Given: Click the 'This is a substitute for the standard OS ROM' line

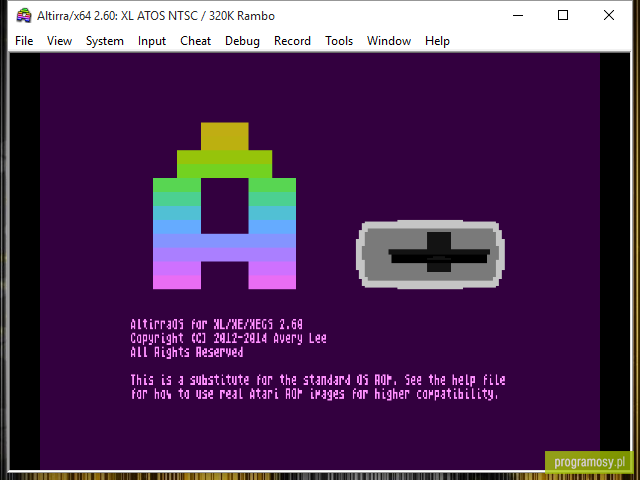Looking at the screenshot, I should click(x=318, y=380).
